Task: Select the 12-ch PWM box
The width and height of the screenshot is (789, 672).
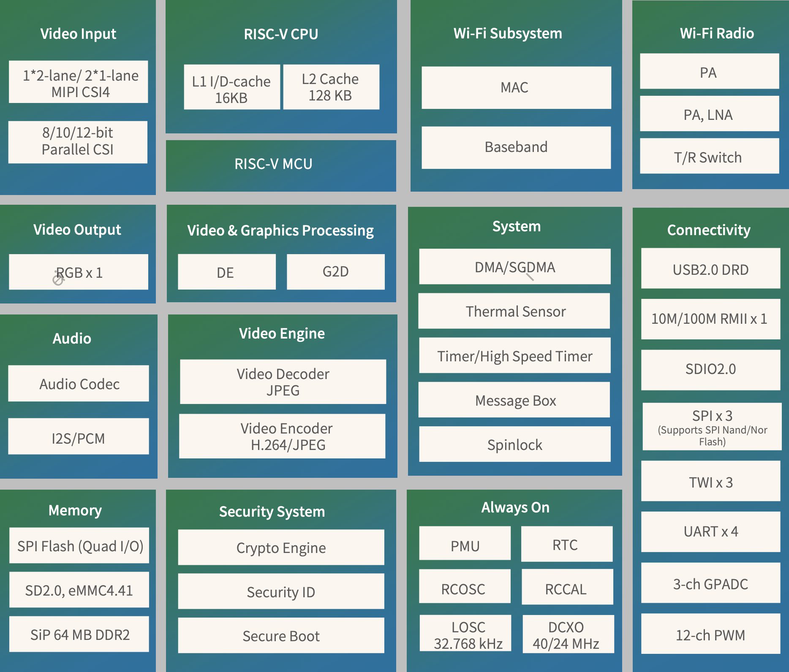Action: click(710, 634)
